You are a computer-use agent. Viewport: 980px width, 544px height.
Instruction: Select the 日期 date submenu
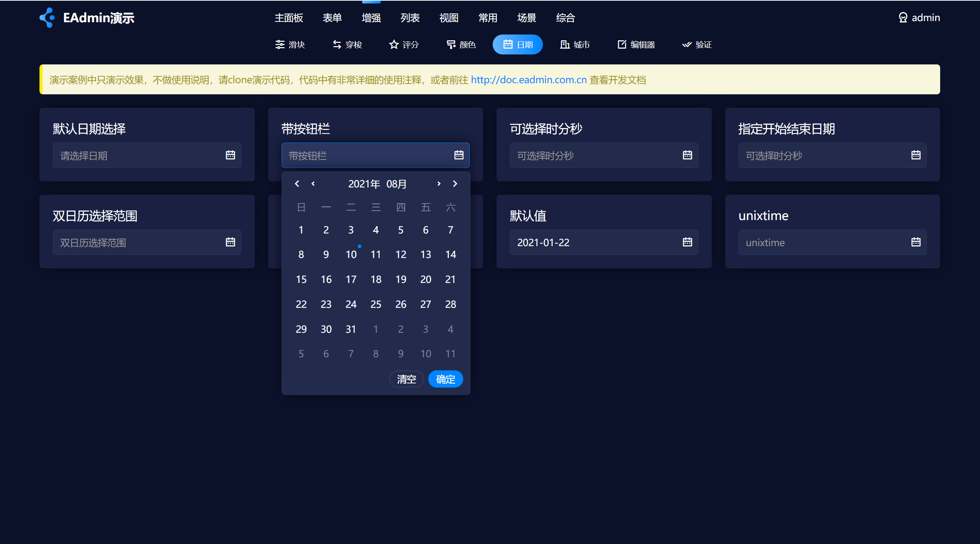point(518,44)
